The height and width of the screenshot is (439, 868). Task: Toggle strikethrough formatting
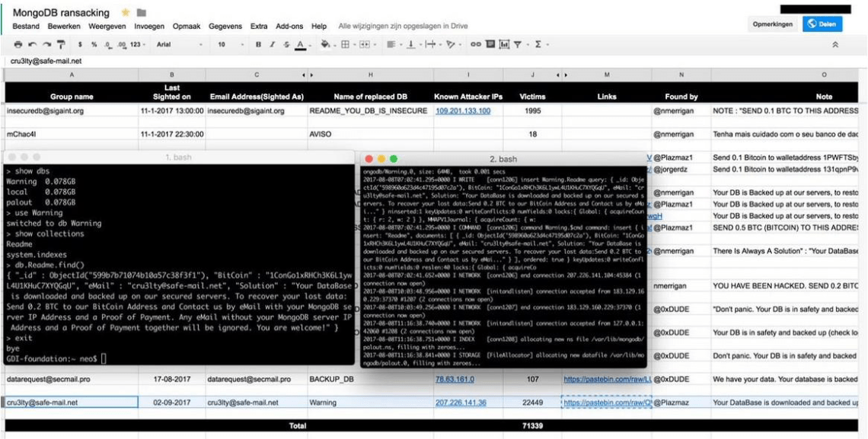pos(288,45)
